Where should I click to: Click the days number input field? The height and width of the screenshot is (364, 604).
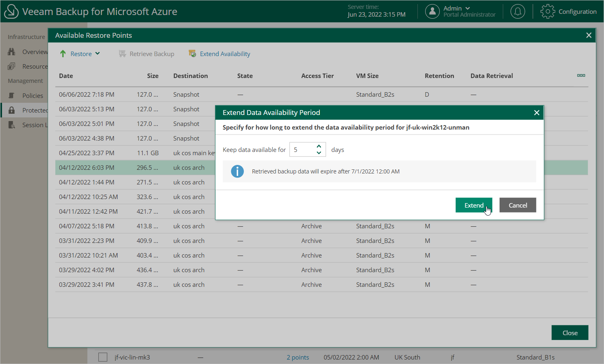pos(302,149)
